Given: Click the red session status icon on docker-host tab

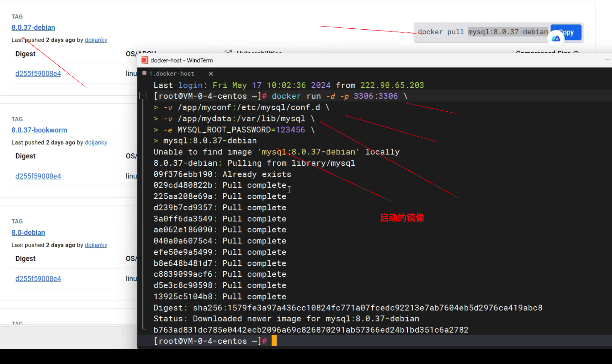Looking at the screenshot, I should pos(144,73).
